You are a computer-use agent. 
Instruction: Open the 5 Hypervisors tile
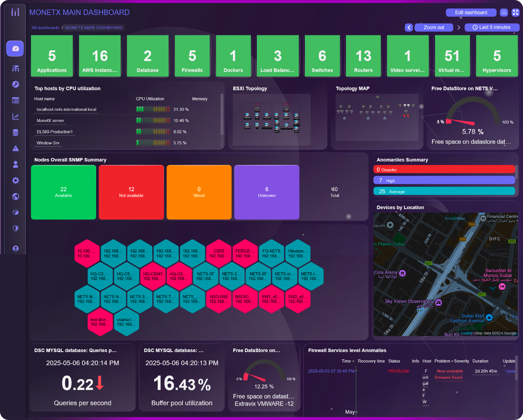(497, 56)
